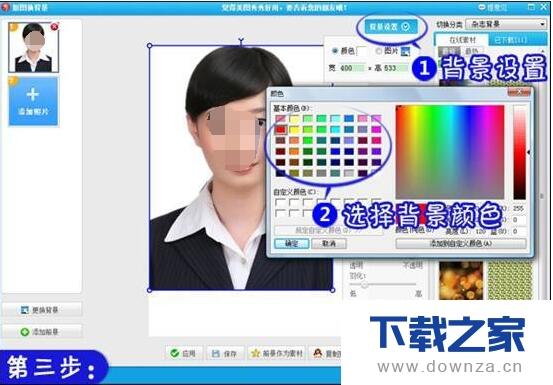Click 添加到自定义颜色 in the color dialog
Viewport: 553px width, 385px height.
461,244
